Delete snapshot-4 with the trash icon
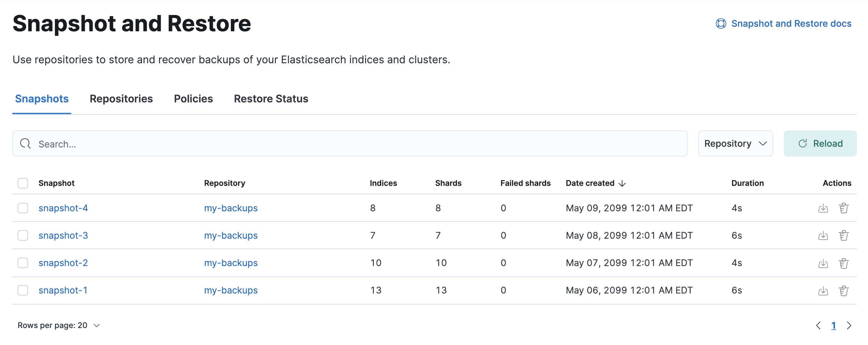The width and height of the screenshot is (868, 345). click(x=844, y=208)
